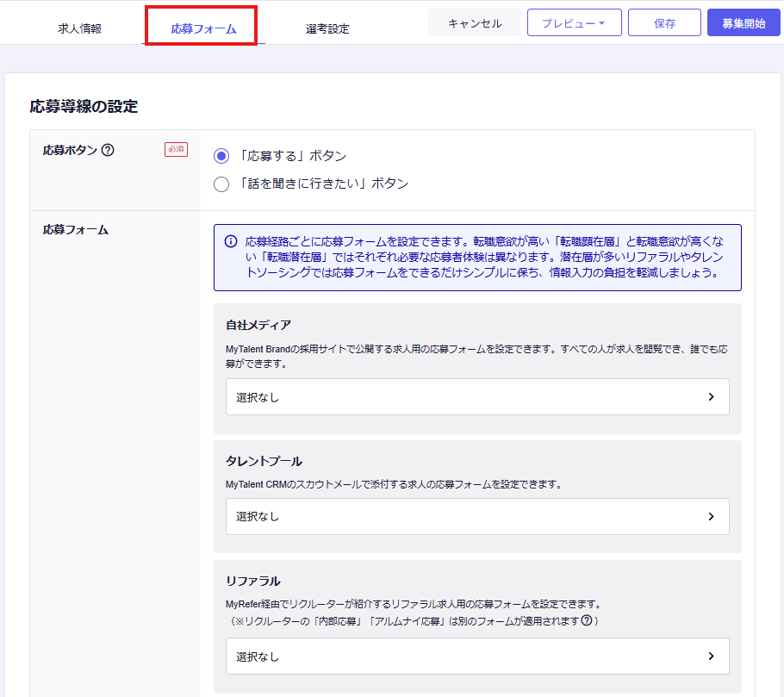This screenshot has width=784, height=697.
Task: Click the chevron arrow in the タレントプール selector
Action: click(711, 517)
